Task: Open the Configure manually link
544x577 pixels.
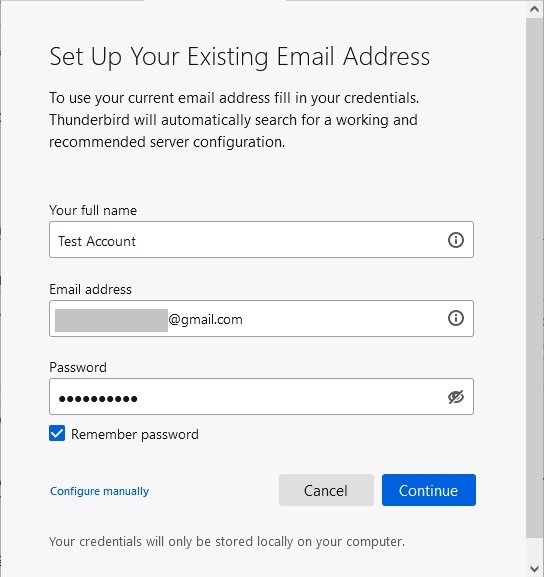Action: 99,491
